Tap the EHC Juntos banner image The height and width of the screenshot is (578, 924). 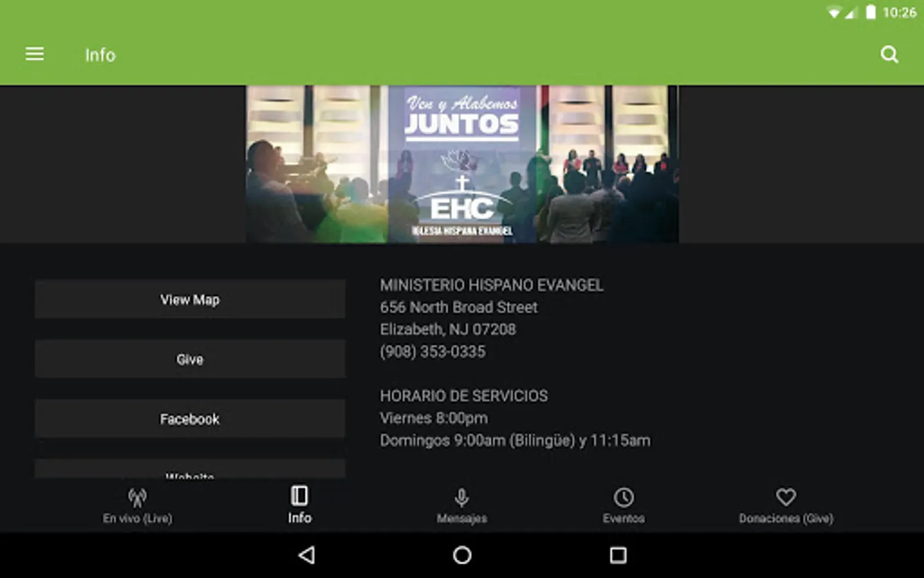[x=462, y=164]
